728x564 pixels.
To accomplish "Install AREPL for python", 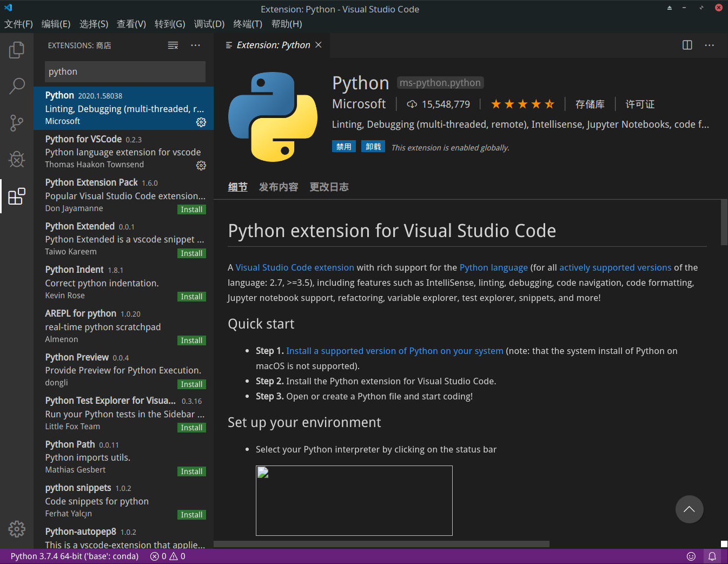I will pyautogui.click(x=191, y=340).
